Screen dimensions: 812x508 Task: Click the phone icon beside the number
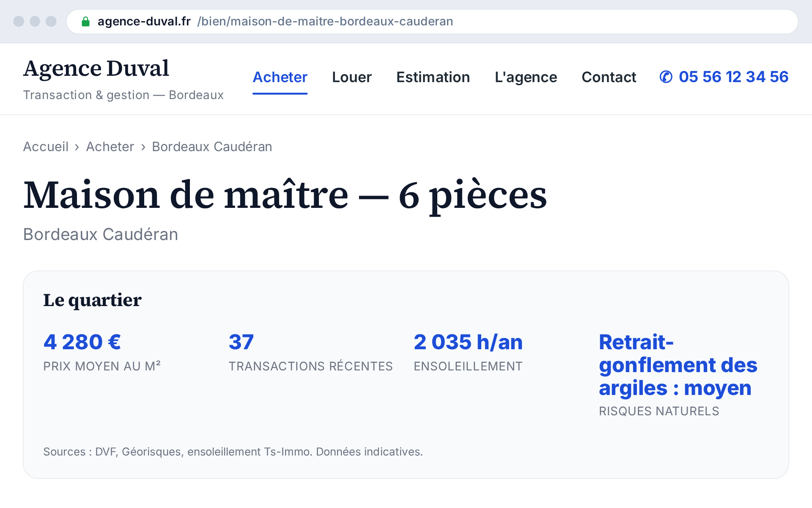click(x=666, y=77)
